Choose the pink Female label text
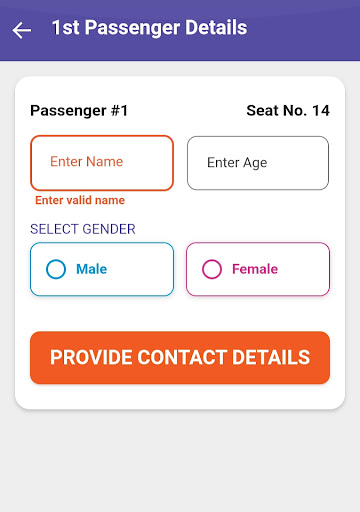 [x=255, y=269]
